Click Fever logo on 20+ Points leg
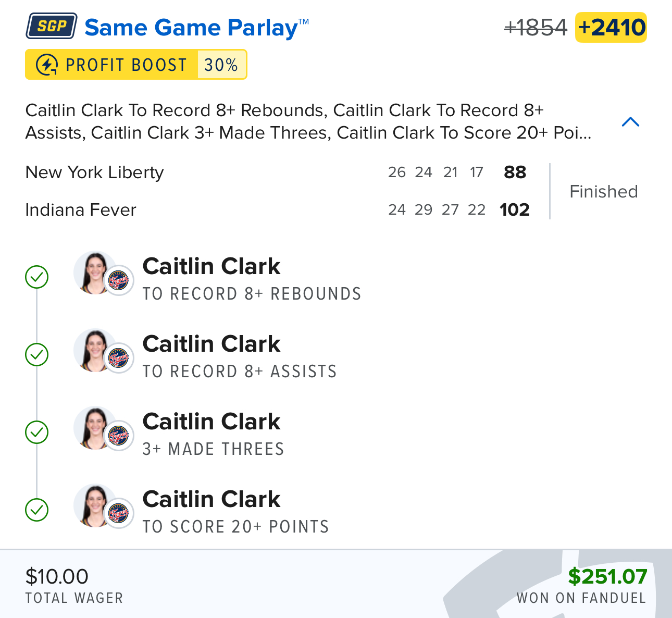The image size is (672, 618). click(119, 513)
